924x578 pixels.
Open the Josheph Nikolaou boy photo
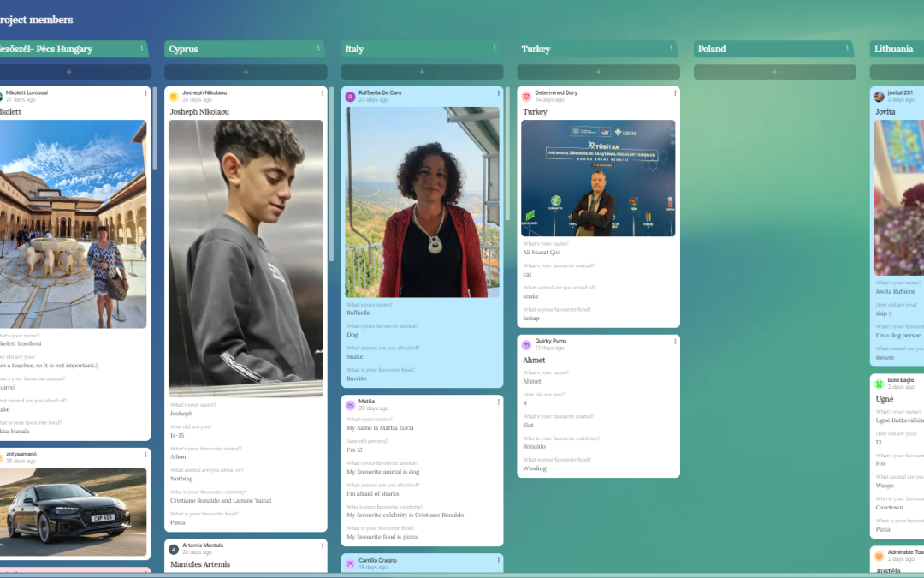pos(246,259)
